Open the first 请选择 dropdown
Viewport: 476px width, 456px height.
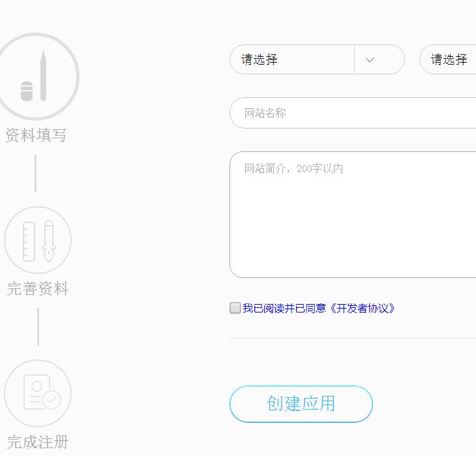[x=317, y=59]
